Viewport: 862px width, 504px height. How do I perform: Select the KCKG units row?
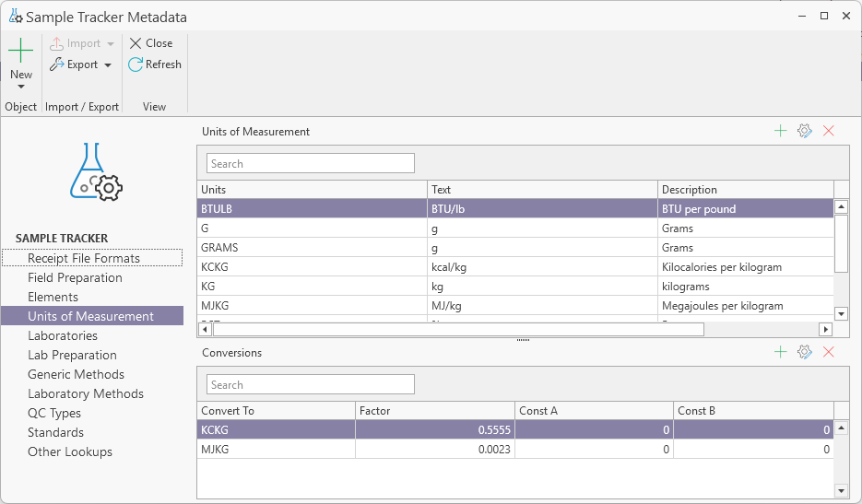tap(313, 267)
